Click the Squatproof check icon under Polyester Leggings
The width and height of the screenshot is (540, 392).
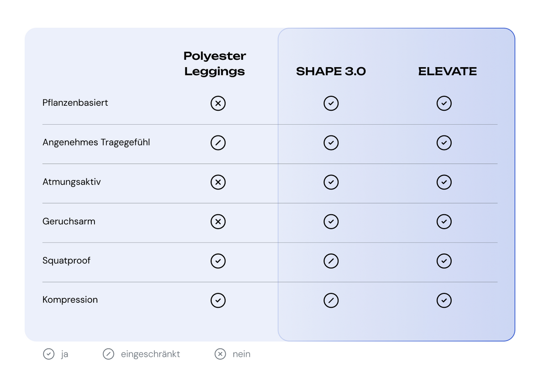click(x=218, y=261)
